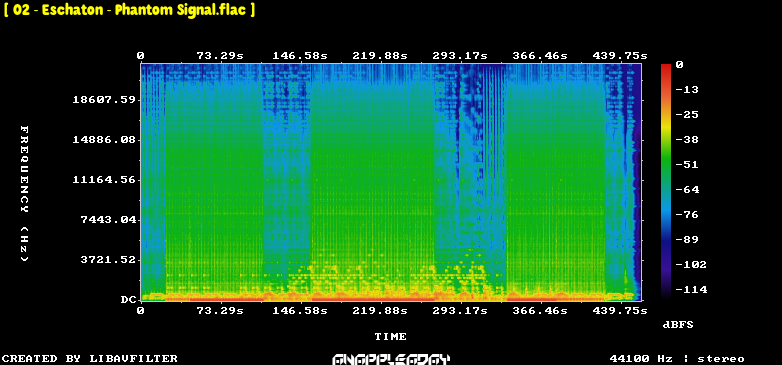782x365 pixels.
Task: Click the 293.17s marker on bottom time axis
Action: point(460,311)
